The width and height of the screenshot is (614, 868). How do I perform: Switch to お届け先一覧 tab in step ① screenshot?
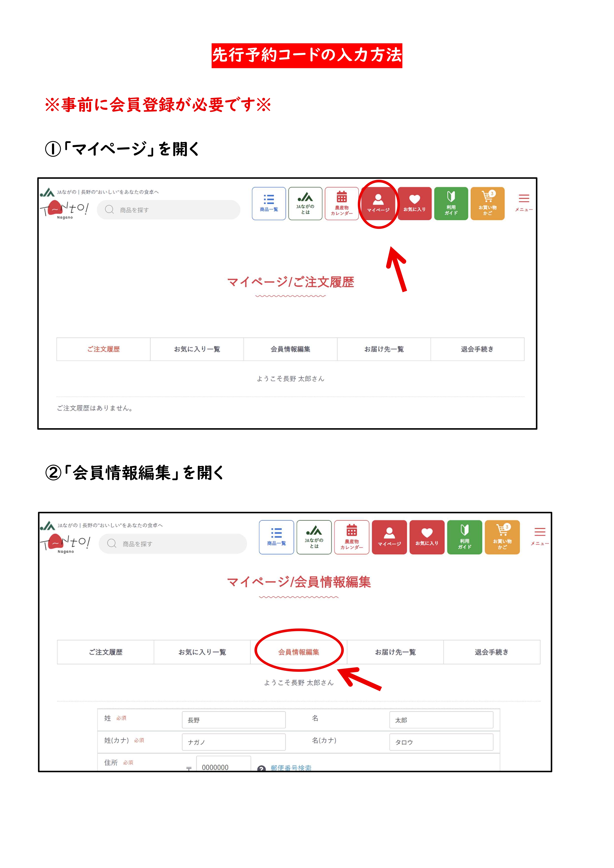click(x=384, y=349)
